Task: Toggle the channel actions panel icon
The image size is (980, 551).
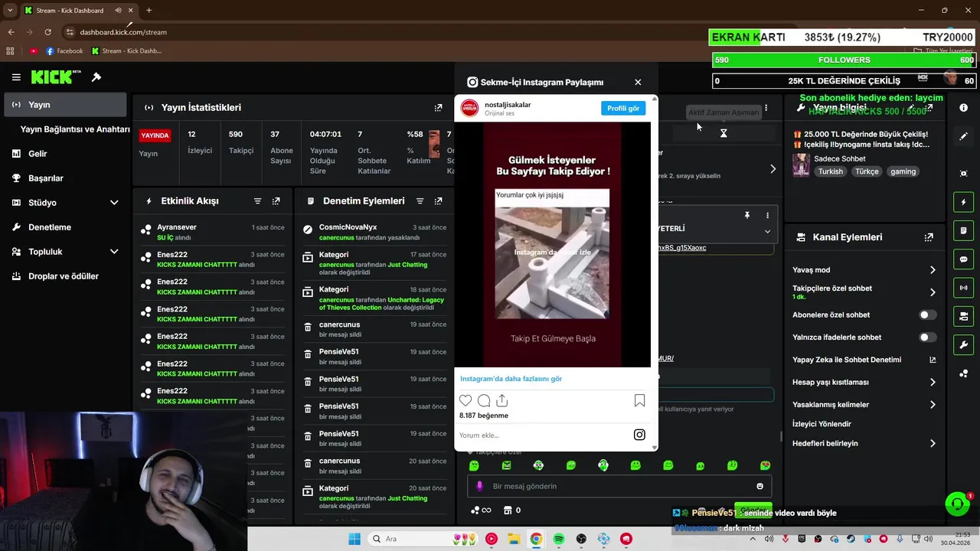Action: coord(963,316)
